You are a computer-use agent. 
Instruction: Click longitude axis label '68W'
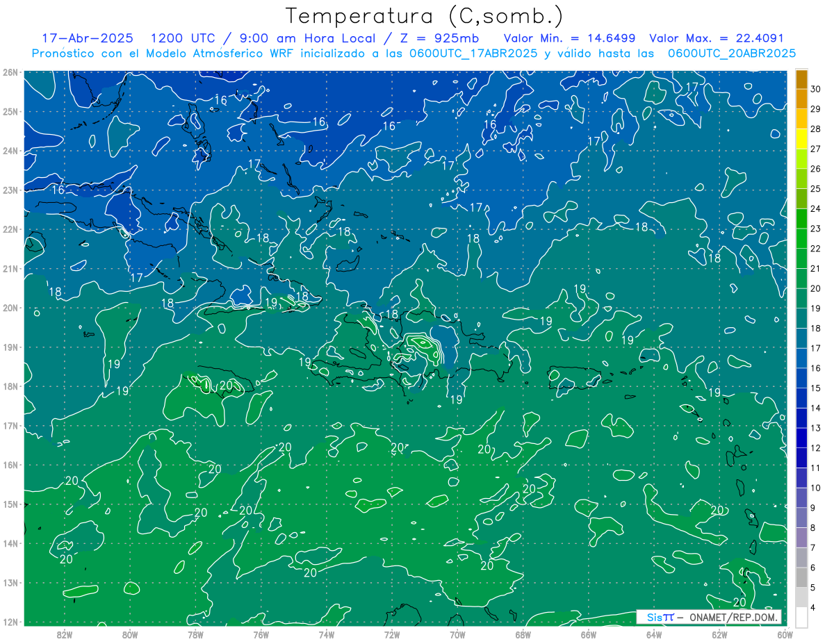[523, 634]
